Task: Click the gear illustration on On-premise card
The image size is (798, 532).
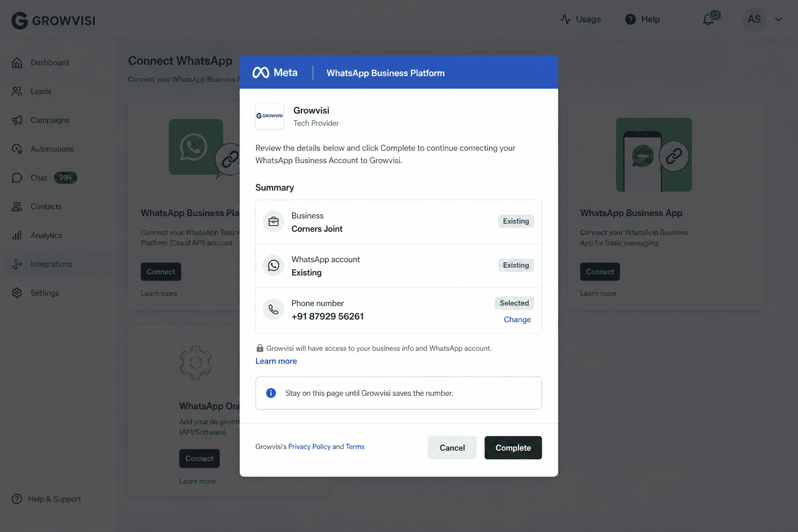Action: point(196,363)
